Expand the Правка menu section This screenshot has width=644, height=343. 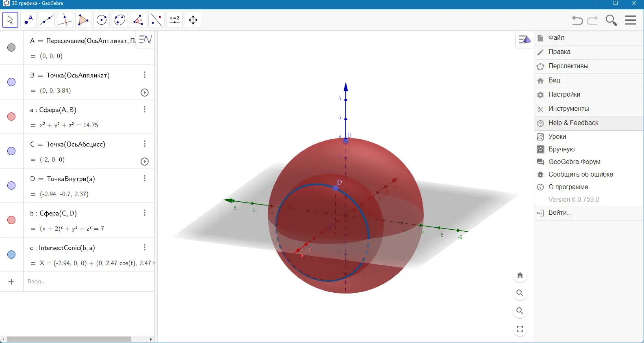coord(589,52)
